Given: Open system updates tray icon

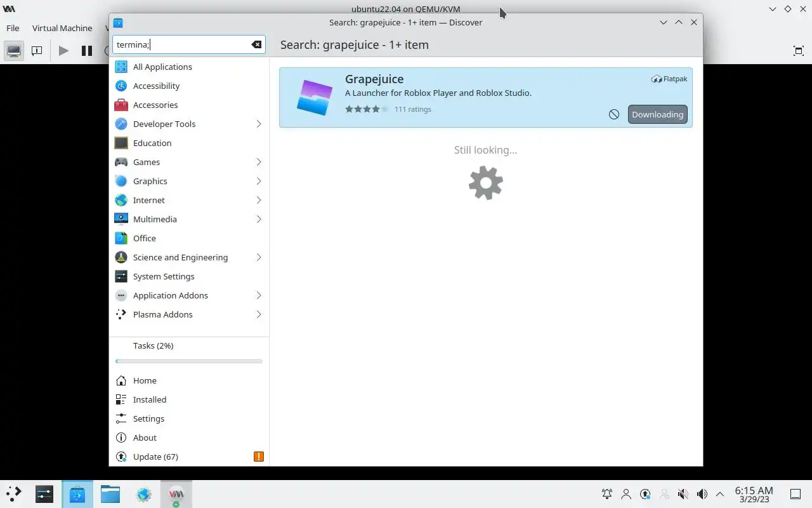Looking at the screenshot, I should (x=645, y=494).
